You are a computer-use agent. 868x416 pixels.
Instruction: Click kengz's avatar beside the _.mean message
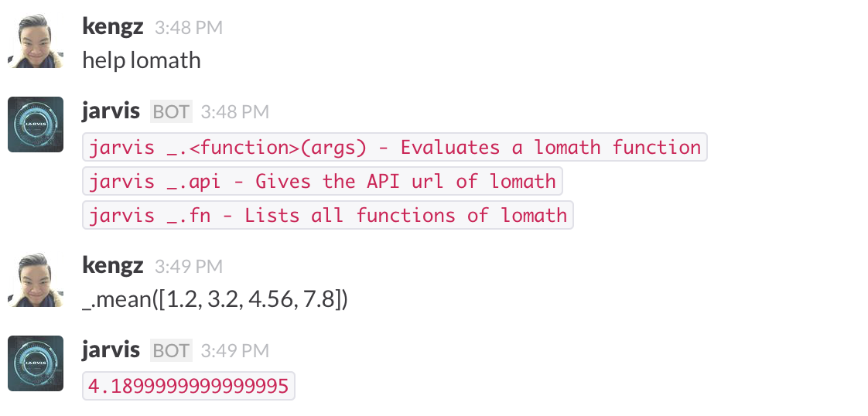coord(36,280)
